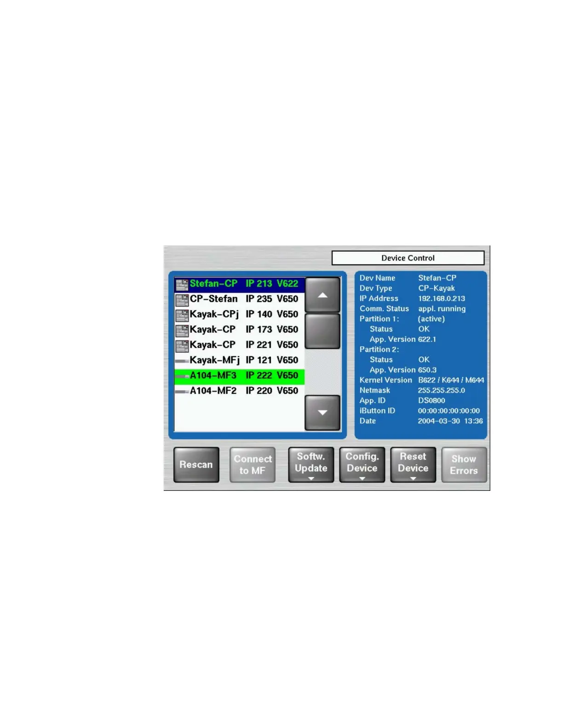Click the IP address value 192.168.0.213

click(x=442, y=299)
